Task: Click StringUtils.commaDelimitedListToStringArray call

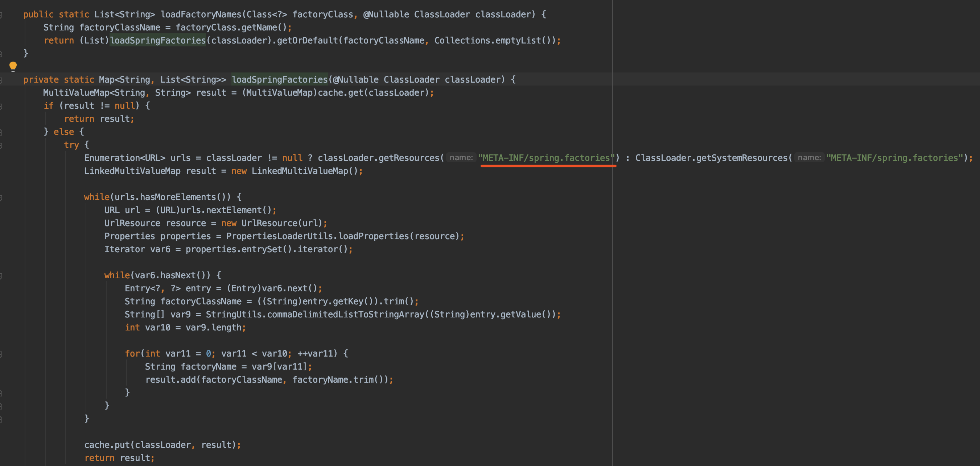Action: click(x=315, y=314)
